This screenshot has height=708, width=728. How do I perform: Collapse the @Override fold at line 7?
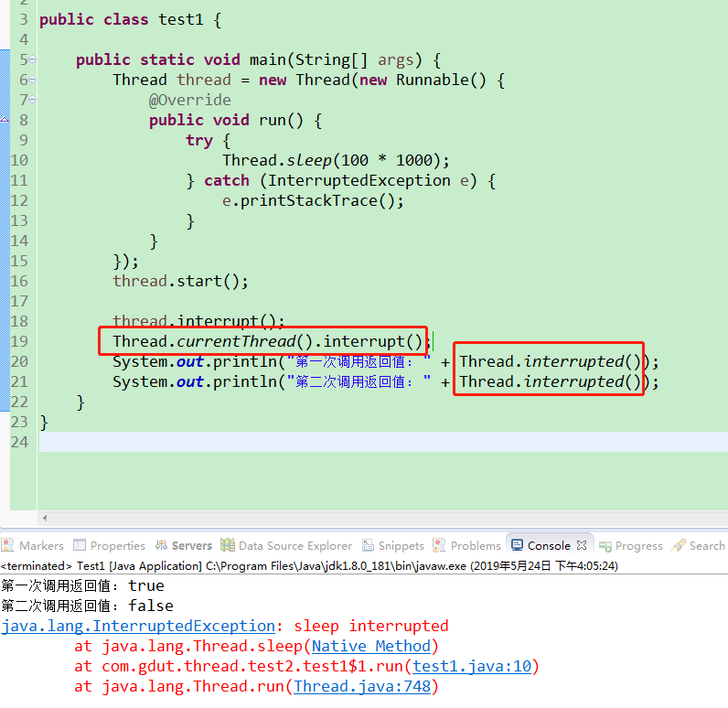pos(33,100)
